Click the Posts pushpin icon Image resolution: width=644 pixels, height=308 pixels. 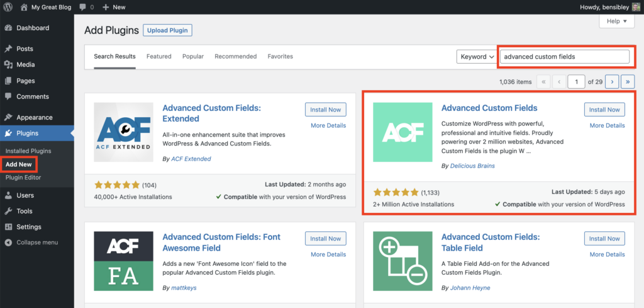[x=8, y=49]
